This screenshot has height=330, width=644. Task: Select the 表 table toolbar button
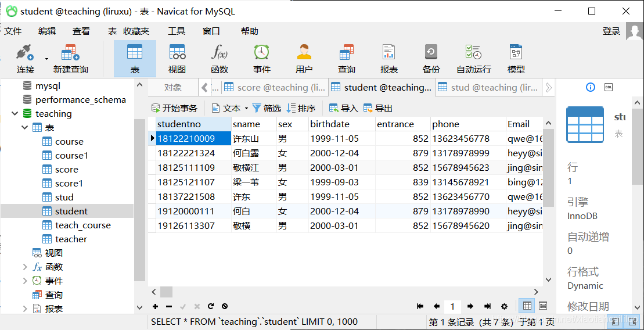pos(135,59)
